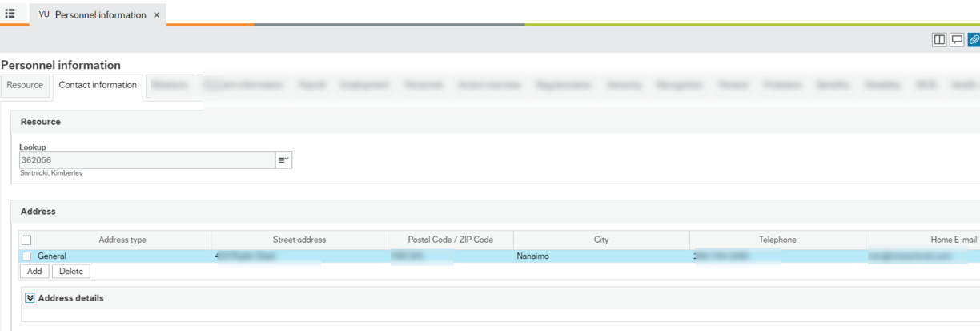The width and height of the screenshot is (980, 331).
Task: Expand the Address details section
Action: coord(30,298)
